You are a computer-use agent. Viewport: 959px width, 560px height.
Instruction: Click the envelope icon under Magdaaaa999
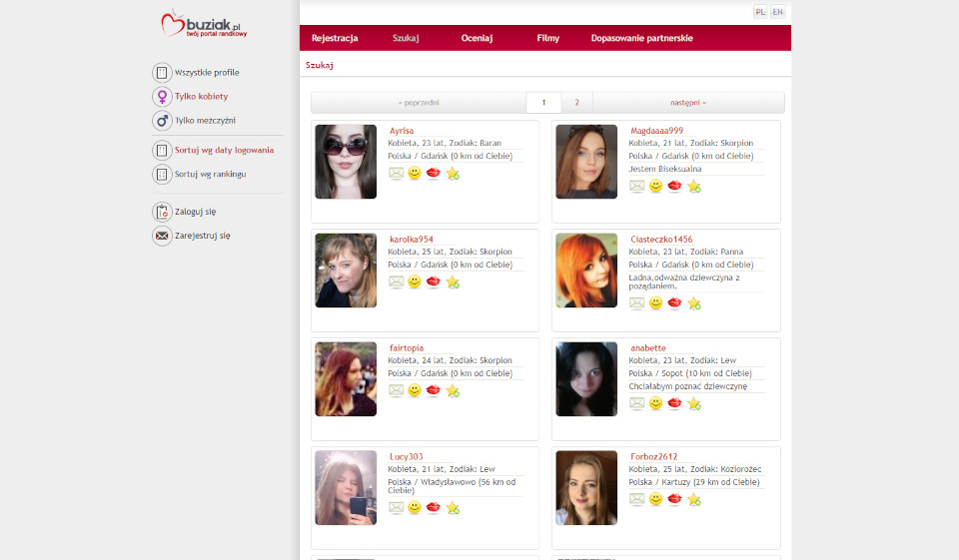point(637,186)
